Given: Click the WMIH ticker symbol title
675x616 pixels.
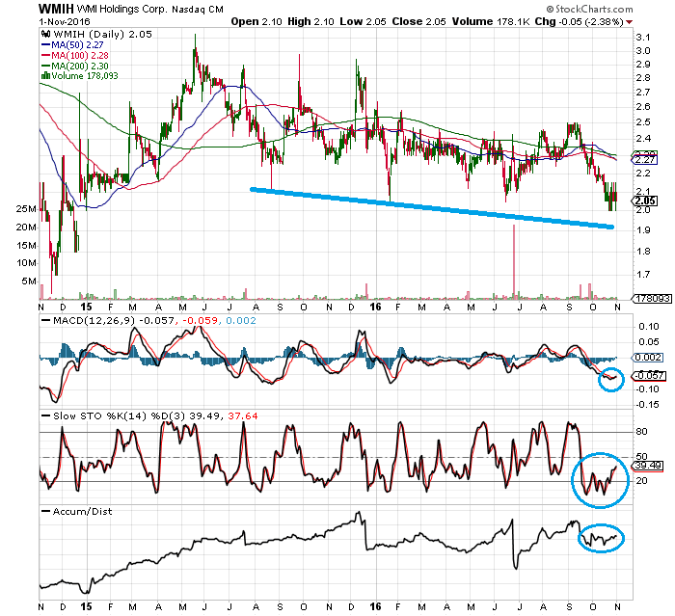Looking at the screenshot, I should (x=56, y=8).
